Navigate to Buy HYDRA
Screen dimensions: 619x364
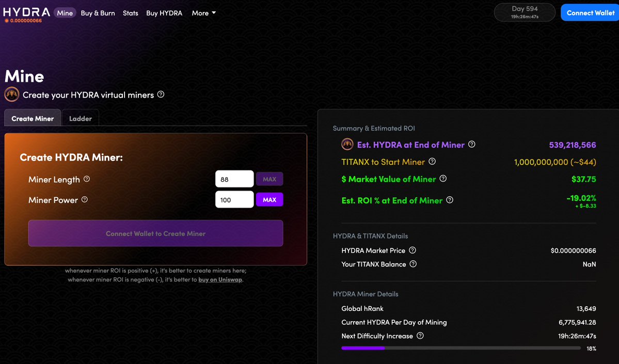[164, 13]
